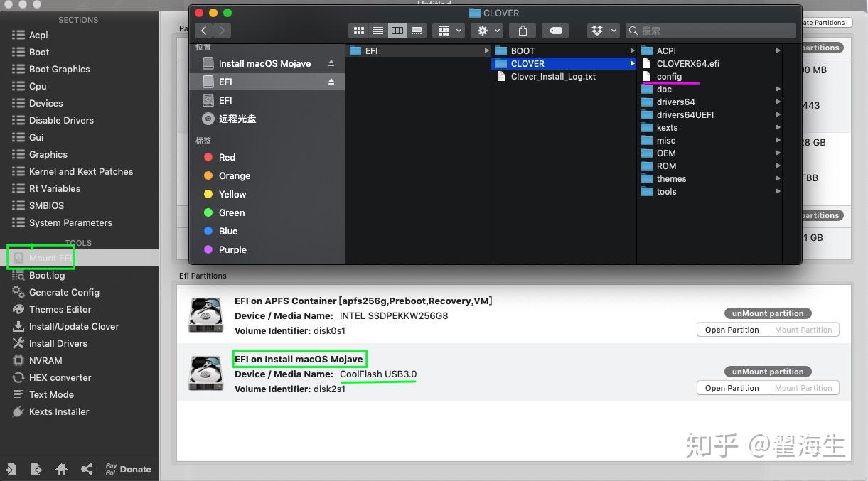Switch Finder to column view

point(397,31)
